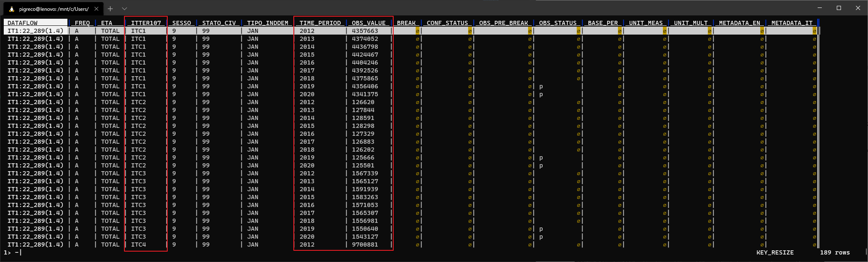The height and width of the screenshot is (262, 868).
Task: Switch to the pigreco@lenovo tab
Action: point(53,9)
